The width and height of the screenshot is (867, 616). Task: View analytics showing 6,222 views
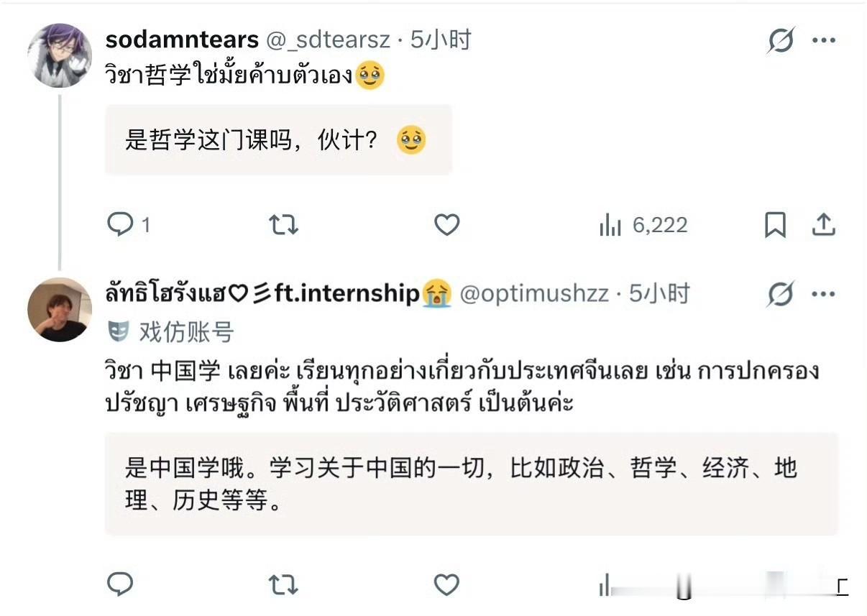[643, 226]
